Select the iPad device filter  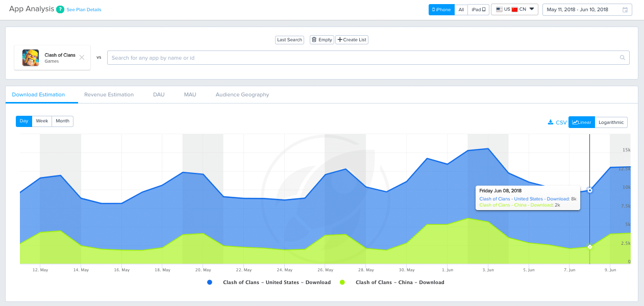tap(478, 10)
